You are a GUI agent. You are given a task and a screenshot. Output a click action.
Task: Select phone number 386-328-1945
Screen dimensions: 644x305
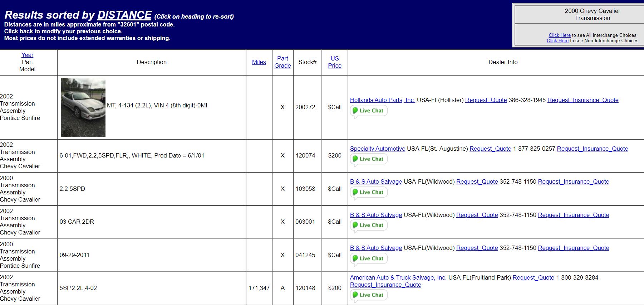point(527,100)
